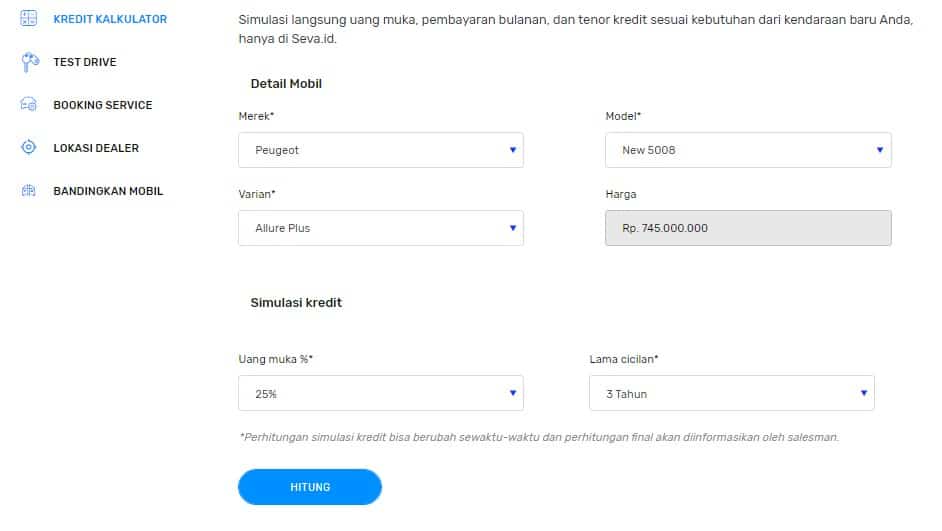This screenshot has height=531, width=942.
Task: Click the blue Hitung button
Action: coord(310,487)
